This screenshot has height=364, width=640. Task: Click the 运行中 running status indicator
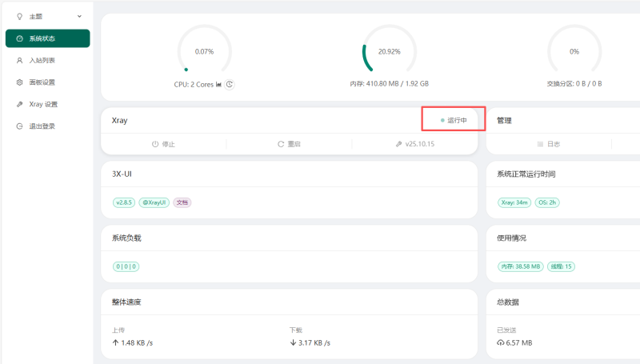[454, 120]
